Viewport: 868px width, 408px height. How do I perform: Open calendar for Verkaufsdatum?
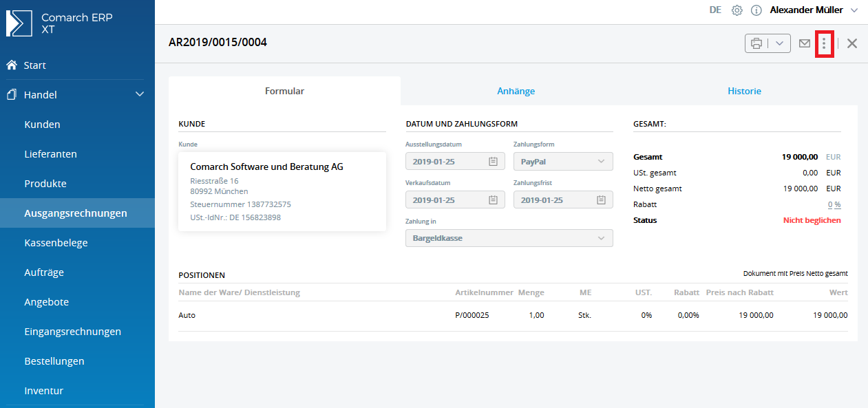pyautogui.click(x=493, y=200)
